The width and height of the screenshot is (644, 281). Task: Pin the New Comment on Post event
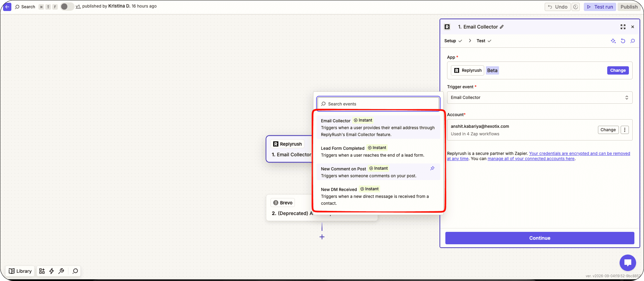coord(432,168)
